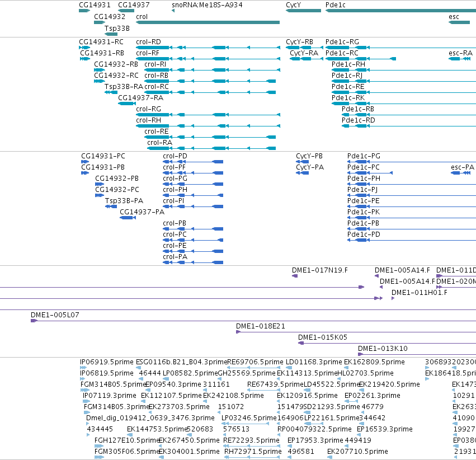The height and width of the screenshot is (460, 476).
Task: Click the crol-RI transcript label
Action: (155, 64)
